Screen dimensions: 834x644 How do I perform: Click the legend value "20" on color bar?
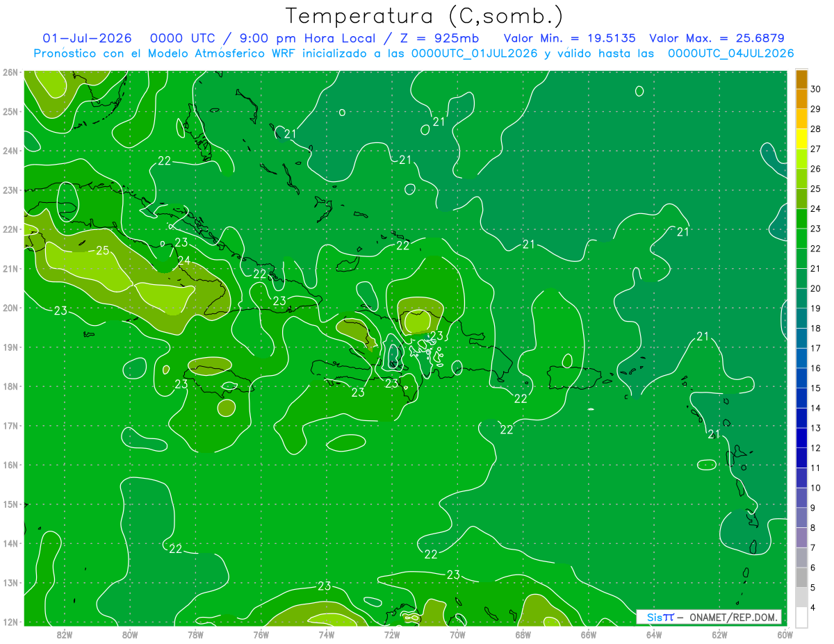(815, 288)
